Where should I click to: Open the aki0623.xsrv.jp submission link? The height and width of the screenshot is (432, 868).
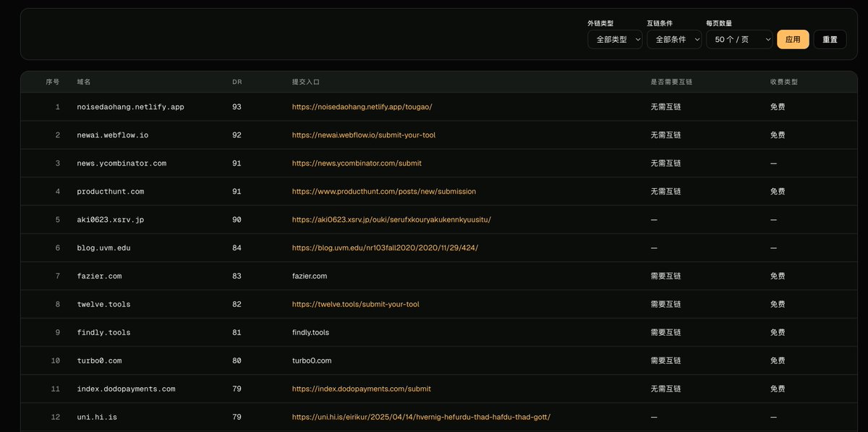click(x=391, y=220)
